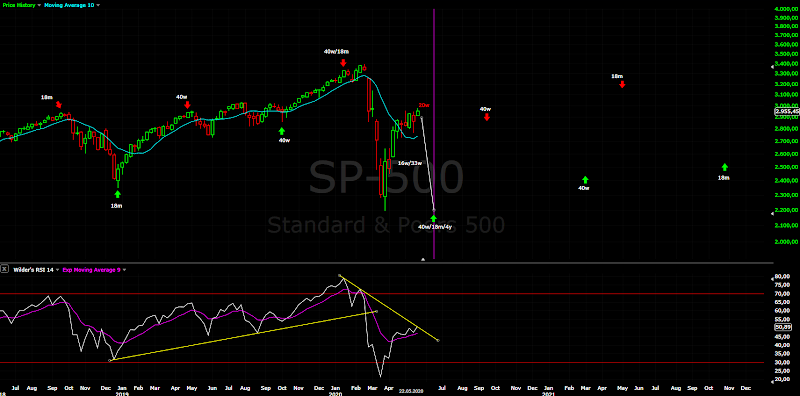This screenshot has height=396, width=800.
Task: Select the falling yellow RSI trendline
Action: [x=389, y=308]
